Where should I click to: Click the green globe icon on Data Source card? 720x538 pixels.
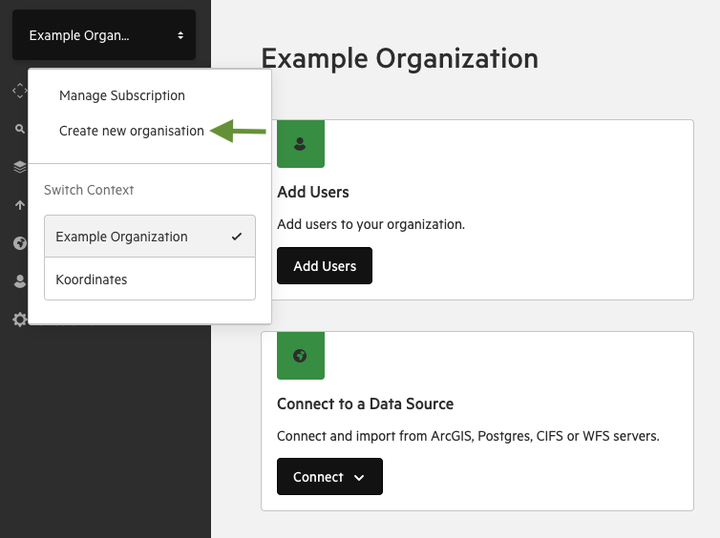(301, 355)
